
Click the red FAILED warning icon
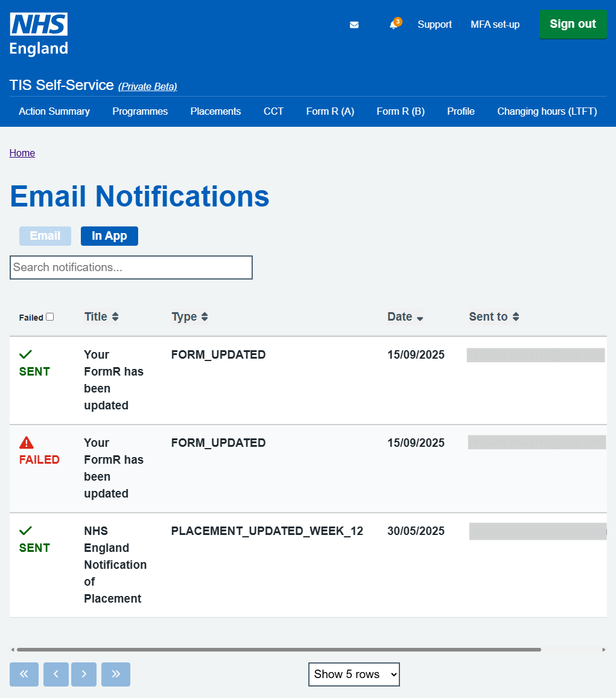(27, 443)
